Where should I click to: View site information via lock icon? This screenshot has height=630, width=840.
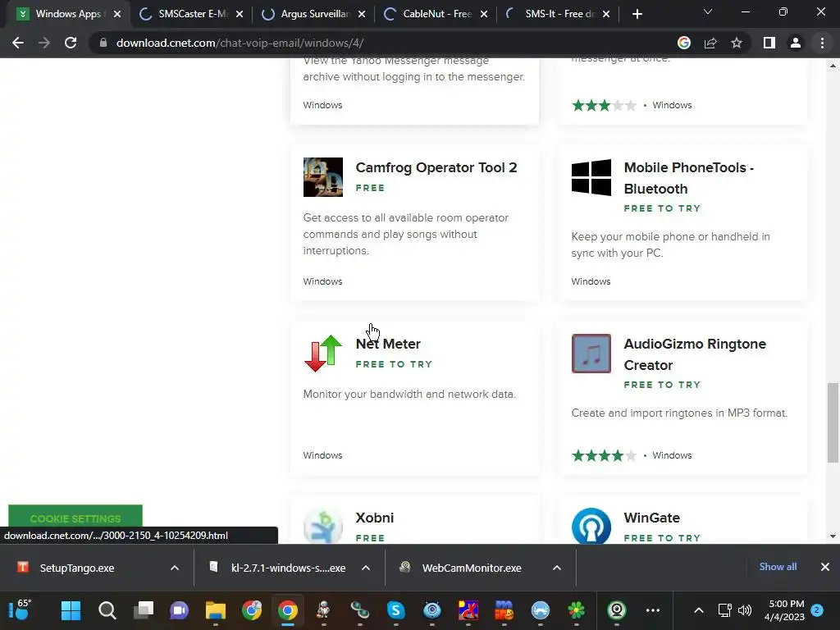pyautogui.click(x=103, y=43)
